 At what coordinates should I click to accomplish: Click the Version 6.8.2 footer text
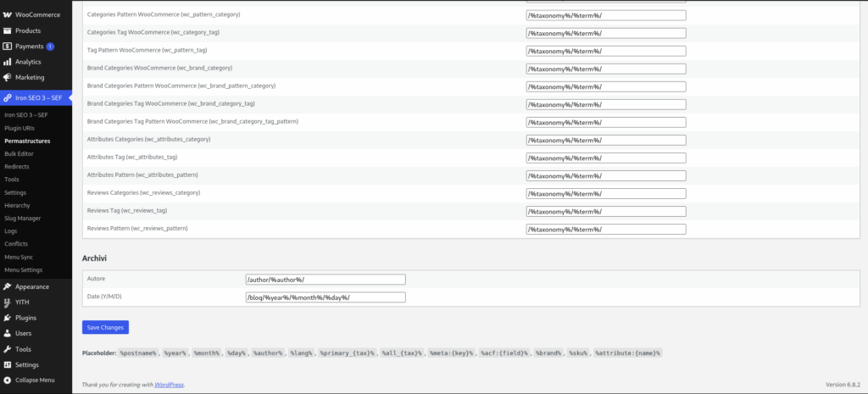843,385
